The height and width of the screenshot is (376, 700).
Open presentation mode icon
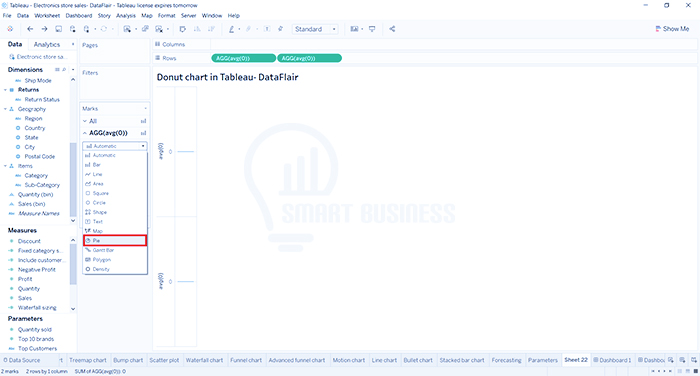click(x=372, y=29)
